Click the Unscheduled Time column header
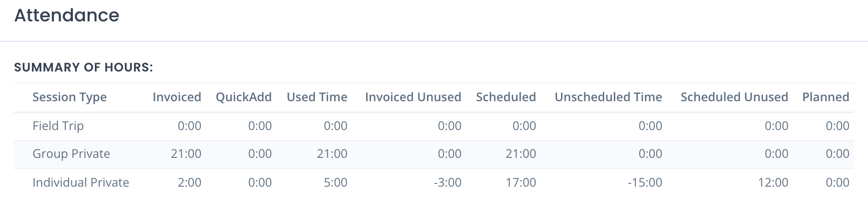The image size is (868, 208). 608,97
